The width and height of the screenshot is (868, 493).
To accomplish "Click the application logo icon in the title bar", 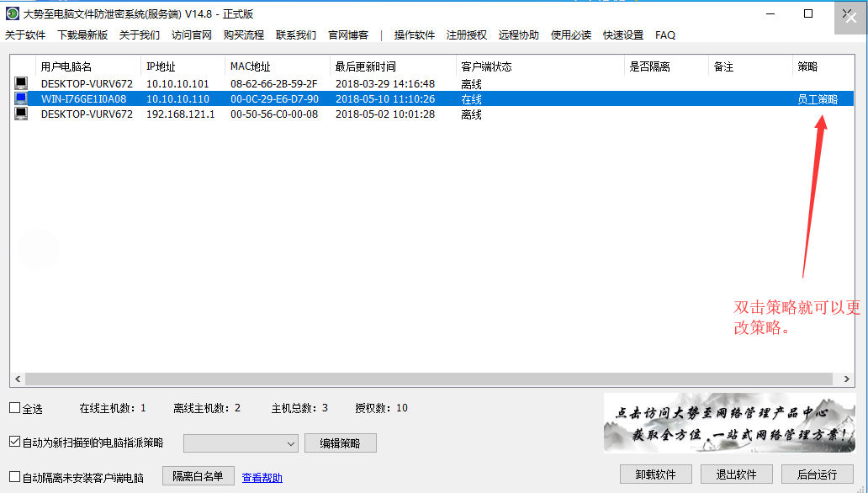I will 12,13.
